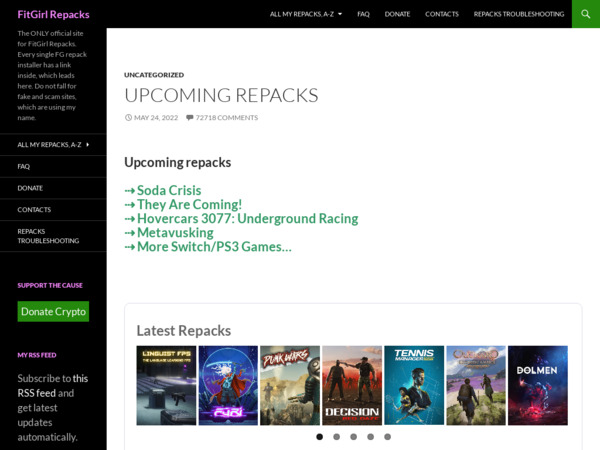Click the clock icon beside May 24, 2022
The image size is (600, 450).
(x=128, y=117)
